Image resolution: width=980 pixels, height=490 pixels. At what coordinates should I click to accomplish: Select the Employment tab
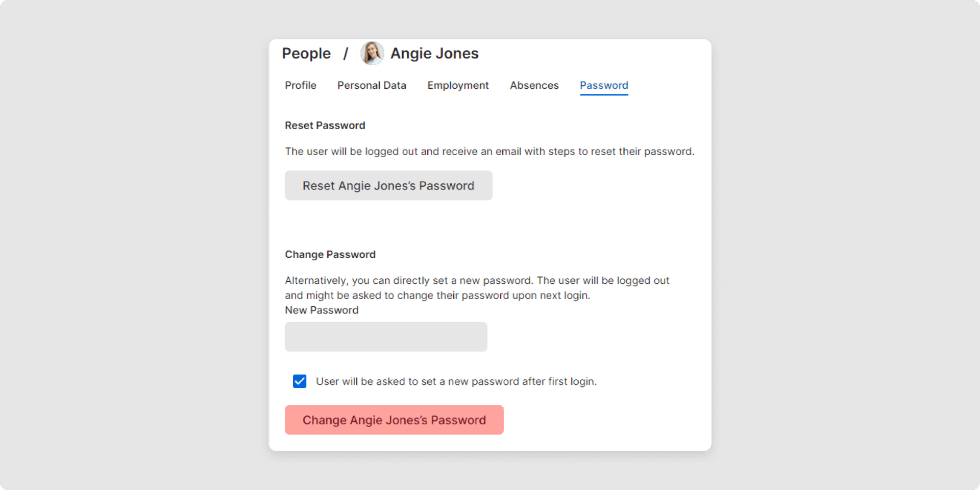(x=457, y=85)
